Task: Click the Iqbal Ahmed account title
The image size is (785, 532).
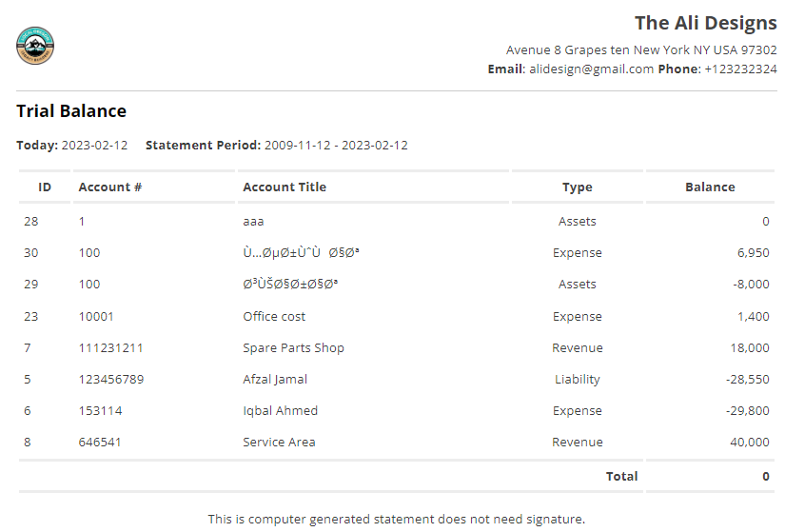Action: (x=280, y=410)
